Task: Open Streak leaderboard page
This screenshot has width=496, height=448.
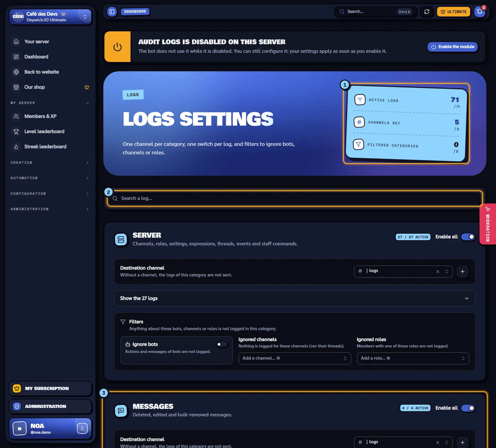Action: pyautogui.click(x=45, y=147)
